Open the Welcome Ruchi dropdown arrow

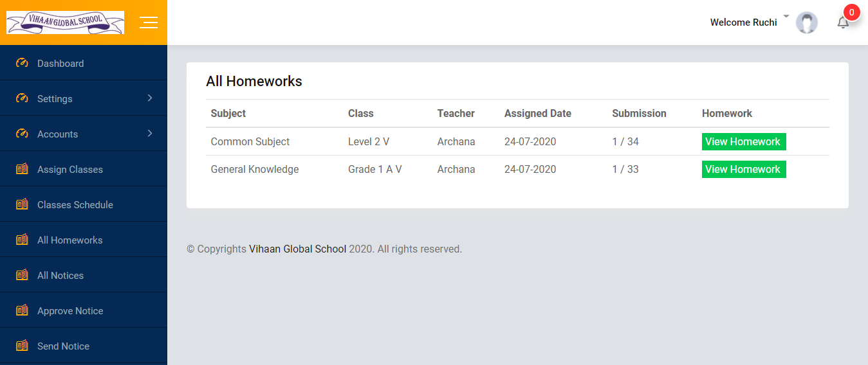point(786,16)
